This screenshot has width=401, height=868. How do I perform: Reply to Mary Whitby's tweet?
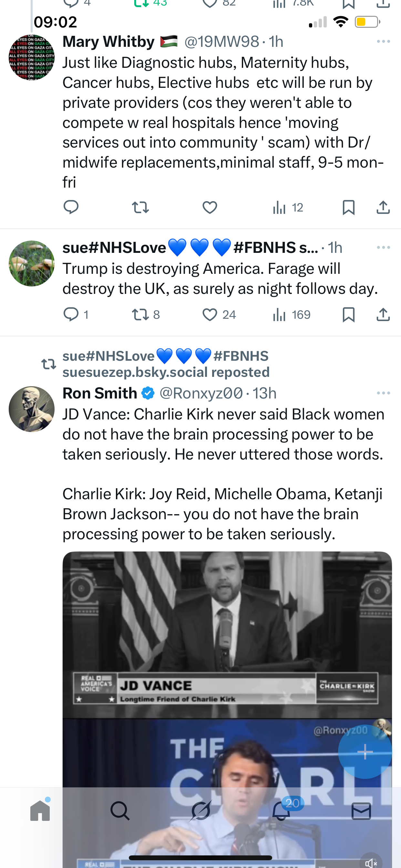(x=71, y=207)
